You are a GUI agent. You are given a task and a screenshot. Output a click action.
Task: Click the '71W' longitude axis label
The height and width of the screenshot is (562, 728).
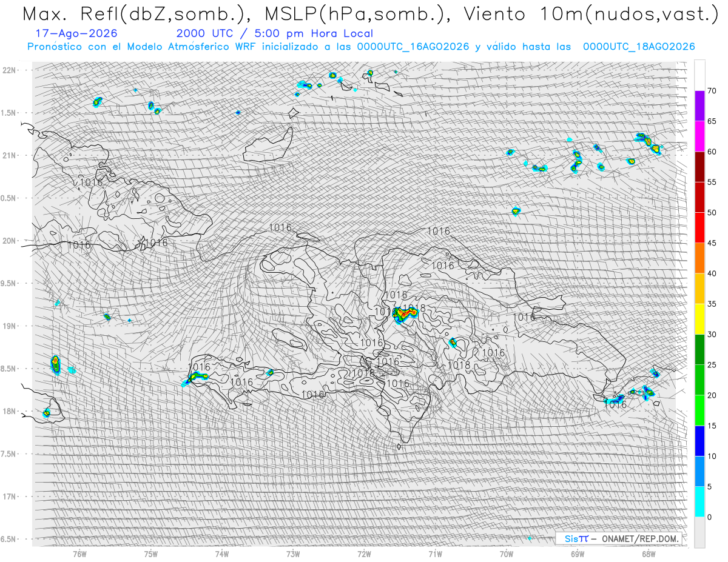(435, 554)
